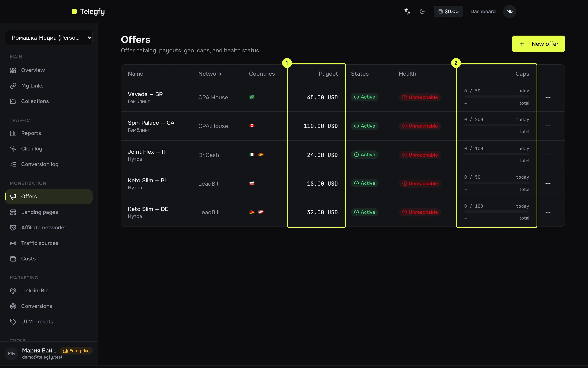Open Collections in sidebar
The image size is (588, 368).
click(x=49, y=101)
